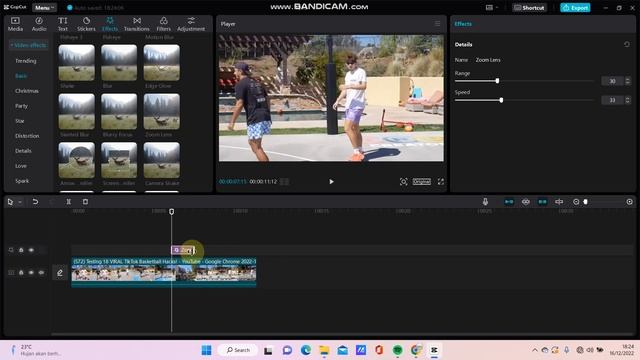Lock the effect track

tap(21, 250)
